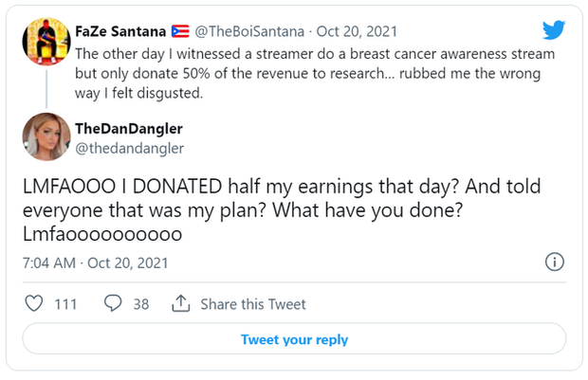
Task: Click the FaZe Santana display name
Action: [120, 31]
